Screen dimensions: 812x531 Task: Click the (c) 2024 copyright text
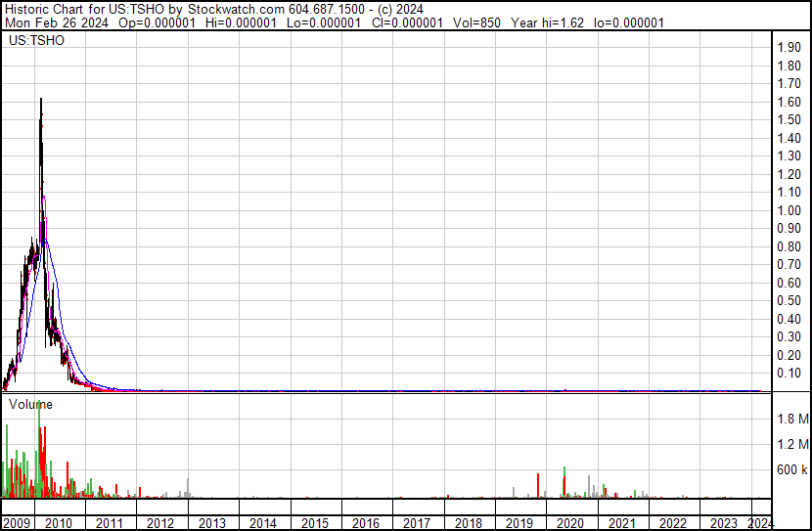coord(400,10)
